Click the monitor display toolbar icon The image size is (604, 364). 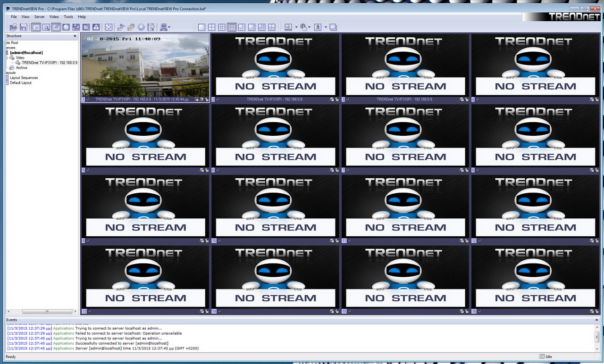pyautogui.click(x=289, y=27)
